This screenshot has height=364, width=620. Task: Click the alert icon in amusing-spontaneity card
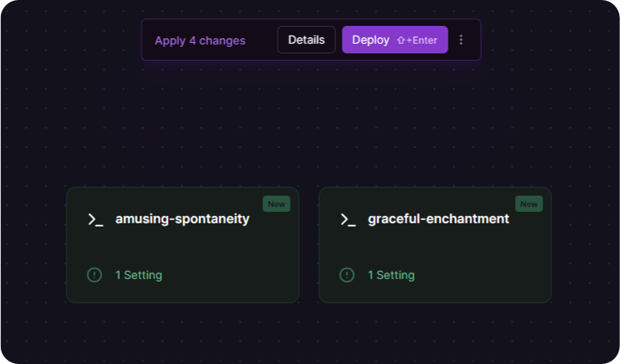tap(95, 275)
